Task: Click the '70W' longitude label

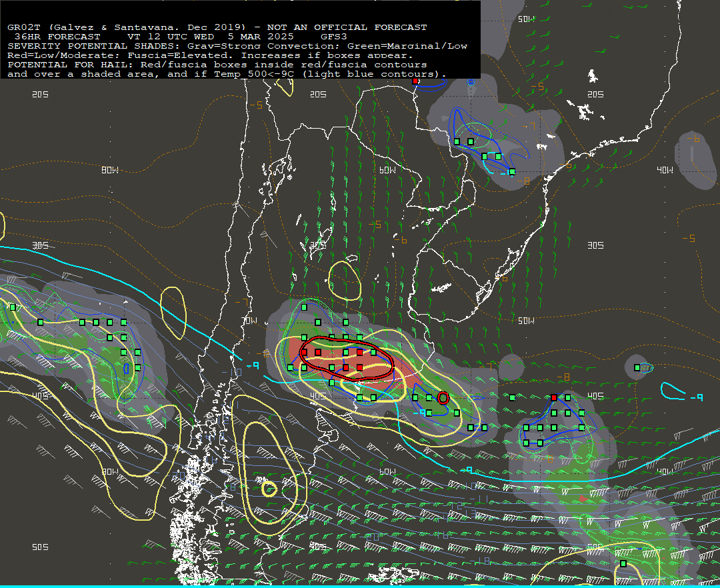Action: (x=250, y=321)
